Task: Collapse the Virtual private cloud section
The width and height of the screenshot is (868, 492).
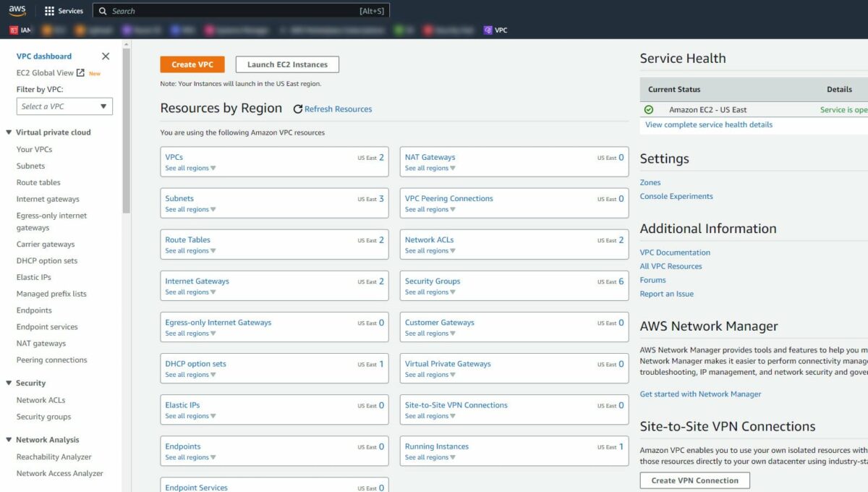Action: (x=7, y=132)
